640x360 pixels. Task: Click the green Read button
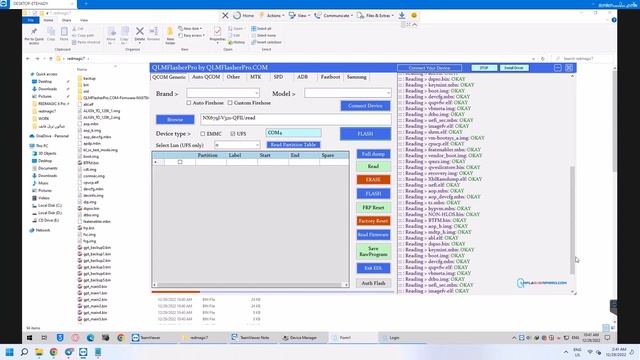373,167
